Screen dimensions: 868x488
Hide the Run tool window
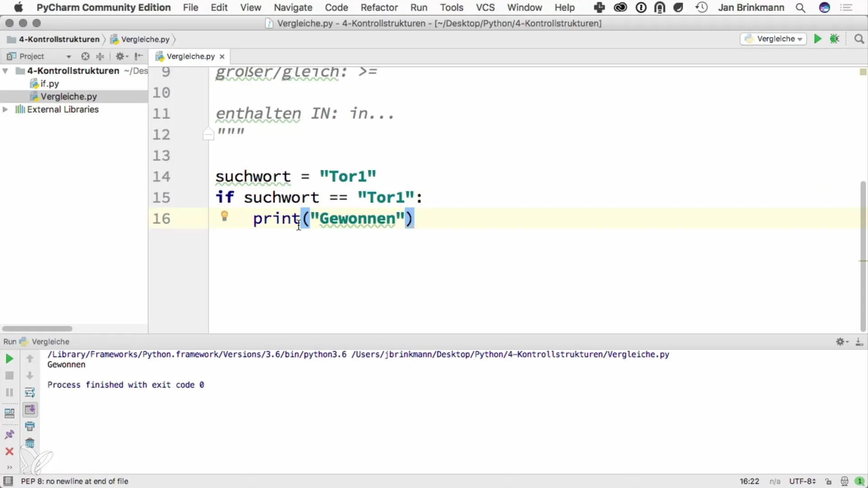(859, 342)
